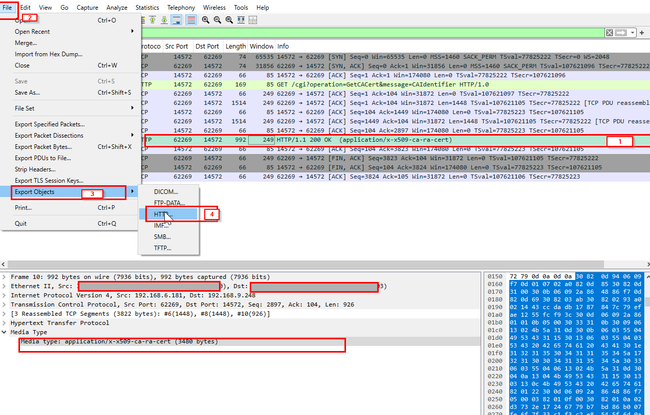Select the HTTP/1.1 200 OK packet row

395,140
